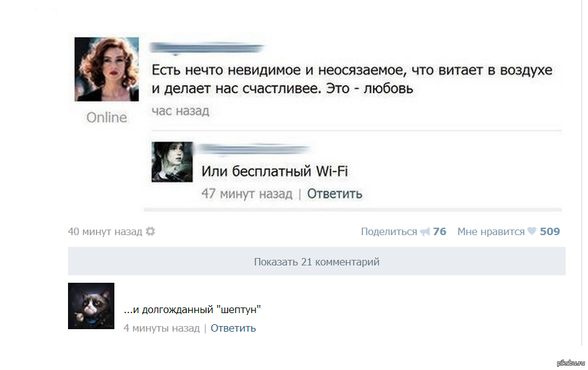This screenshot has width=588, height=370.
Task: Open the red-haired woman's avatar
Action: (x=106, y=69)
